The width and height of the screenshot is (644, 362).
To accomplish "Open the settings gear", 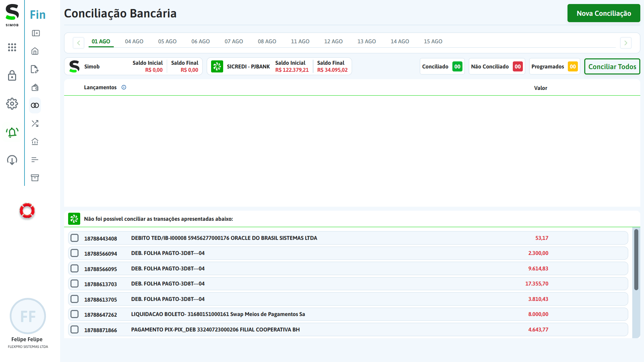I will 12,104.
